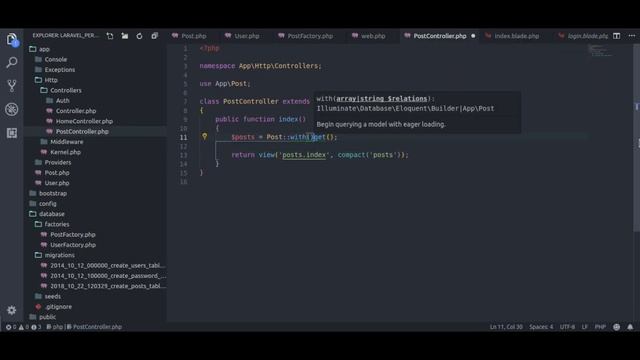Click the unsaved dot on PostController.php tab
640x360 pixels.
(473, 36)
